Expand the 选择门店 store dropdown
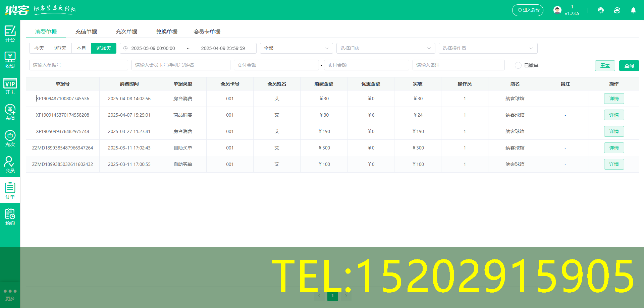The height and width of the screenshot is (308, 644). tap(386, 48)
